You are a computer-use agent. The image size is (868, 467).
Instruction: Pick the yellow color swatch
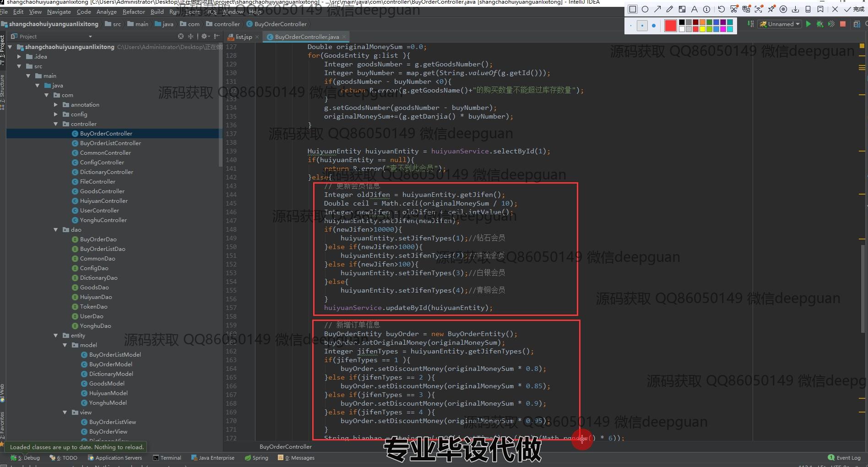tap(702, 29)
